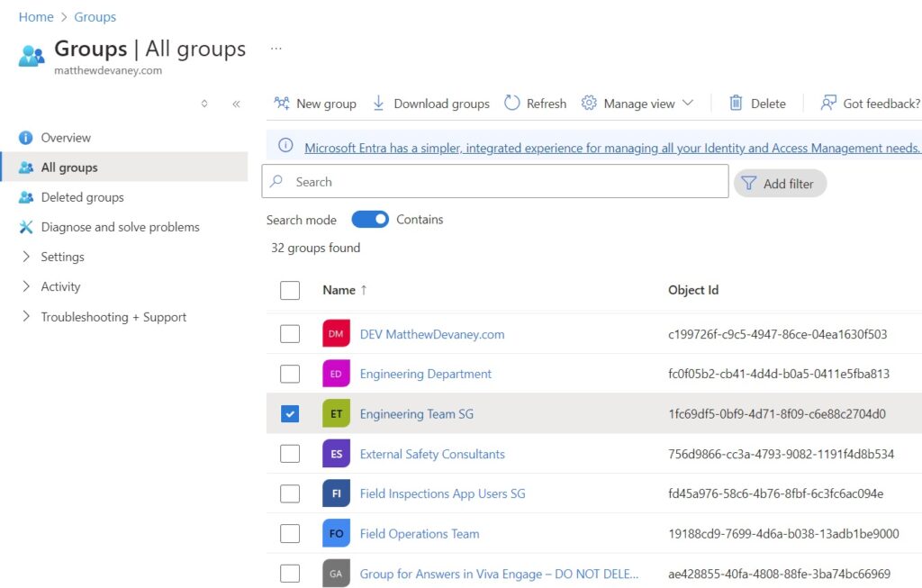Click the ET avatar for Engineering Team SG
The width and height of the screenshot is (922, 588).
tap(337, 413)
